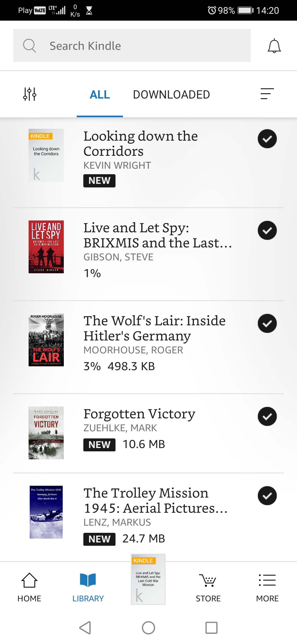Image resolution: width=297 pixels, height=644 pixels.
Task: Open the sort options icon
Action: [267, 94]
